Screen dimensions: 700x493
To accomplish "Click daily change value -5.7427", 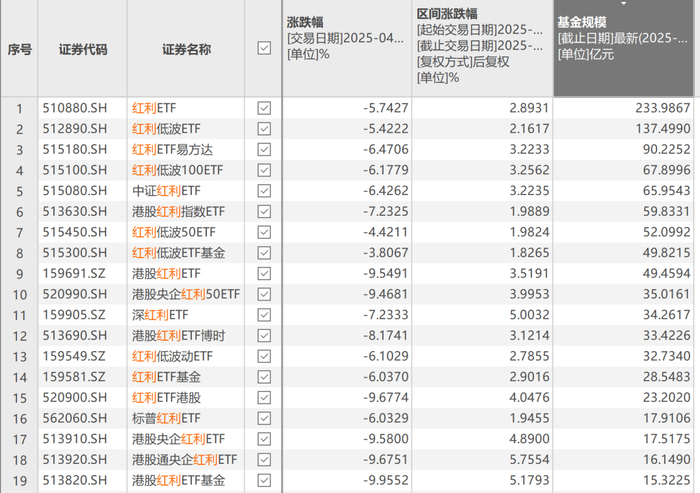I will click(x=386, y=108).
